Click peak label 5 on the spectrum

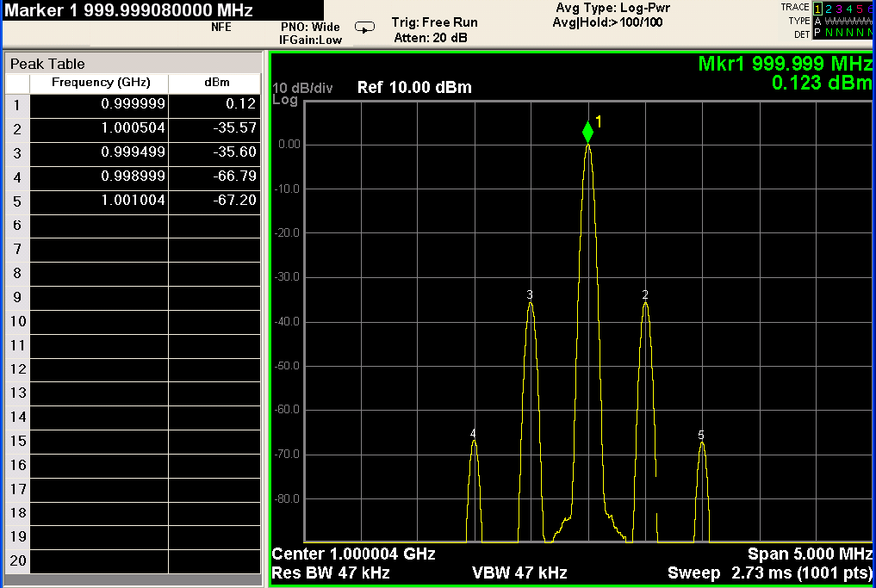(701, 435)
